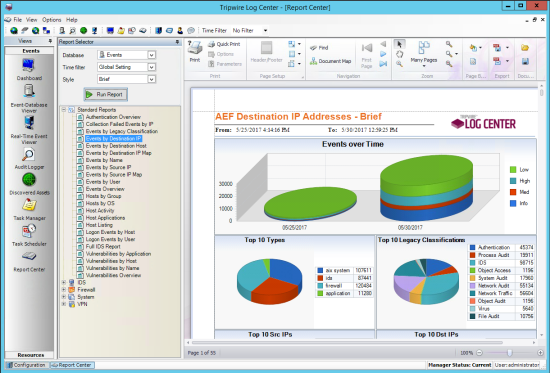Collapse the Standard Reports tree node
The height and width of the screenshot is (373, 550).
[64, 110]
